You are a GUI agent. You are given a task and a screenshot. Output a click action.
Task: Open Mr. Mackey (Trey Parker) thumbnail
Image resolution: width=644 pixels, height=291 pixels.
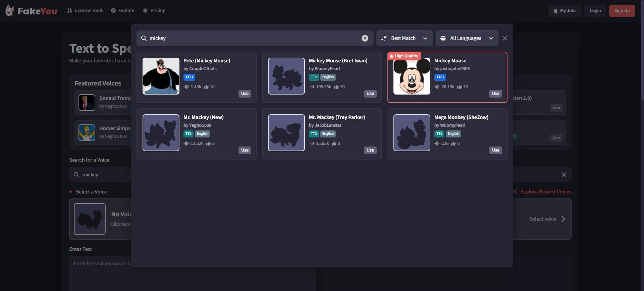(x=286, y=133)
